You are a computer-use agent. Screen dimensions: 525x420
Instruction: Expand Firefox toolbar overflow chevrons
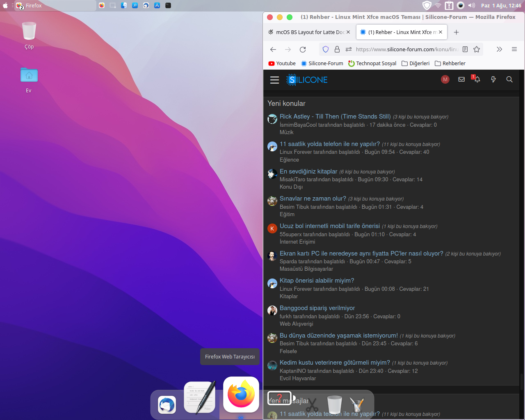[x=499, y=49]
